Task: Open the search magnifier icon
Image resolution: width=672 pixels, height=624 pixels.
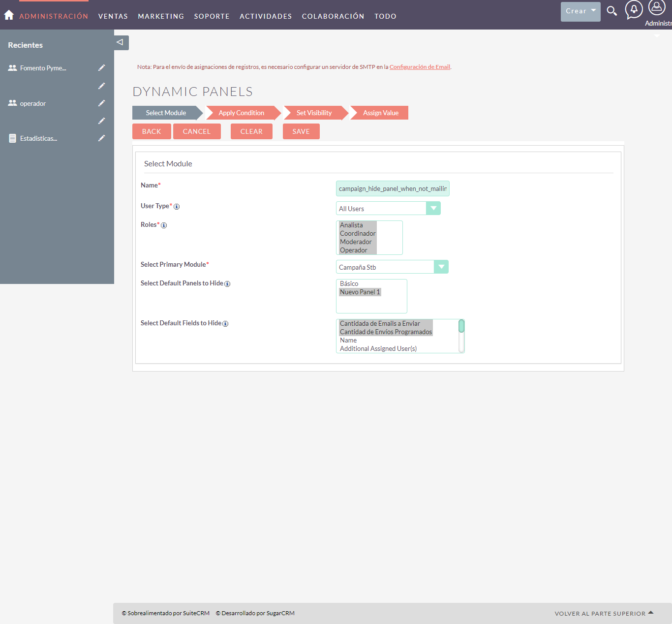Action: 612,11
